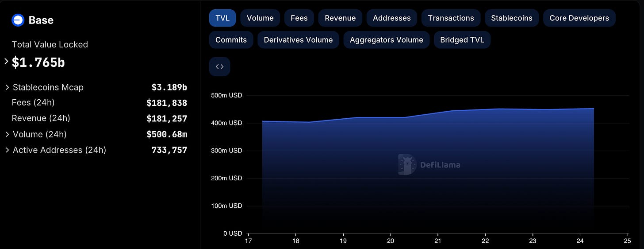
Task: Click date 20 on the x-axis
Action: tap(391, 241)
